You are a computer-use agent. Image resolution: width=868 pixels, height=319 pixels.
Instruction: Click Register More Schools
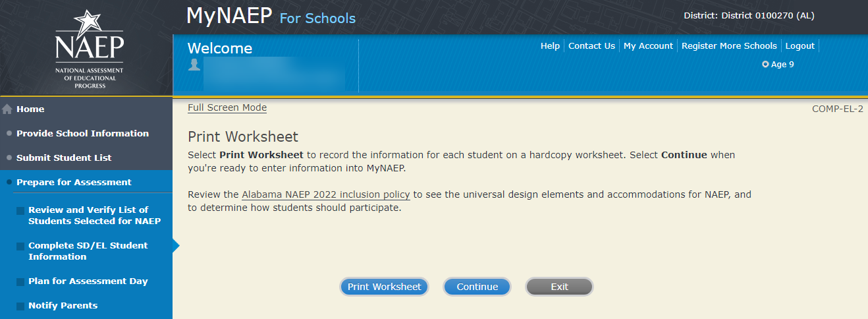point(729,46)
